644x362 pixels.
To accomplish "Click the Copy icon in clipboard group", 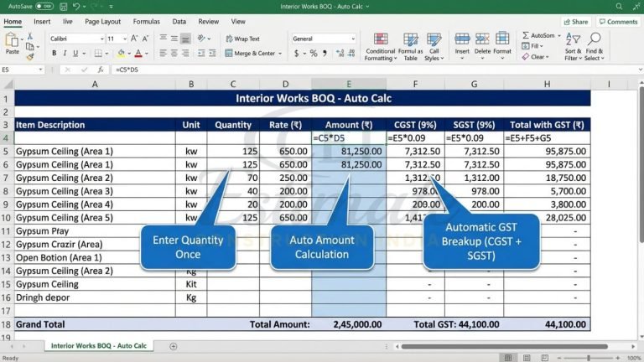I will [x=30, y=46].
